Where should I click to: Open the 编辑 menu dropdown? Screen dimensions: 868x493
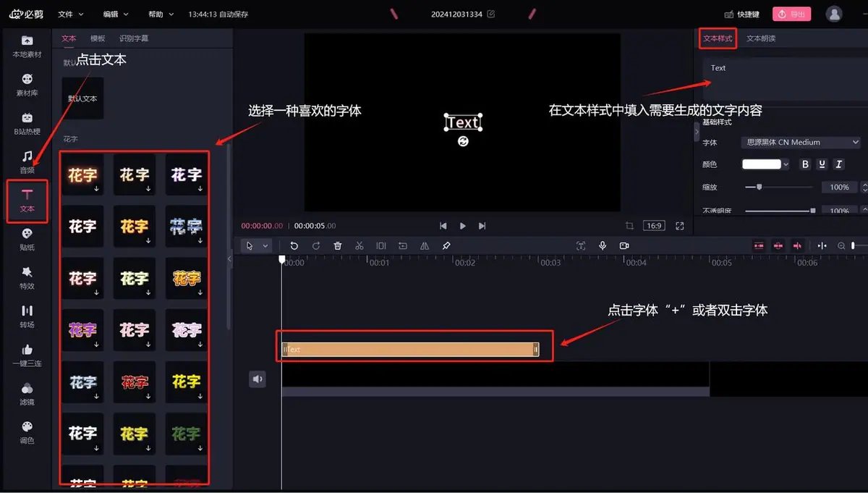point(116,14)
